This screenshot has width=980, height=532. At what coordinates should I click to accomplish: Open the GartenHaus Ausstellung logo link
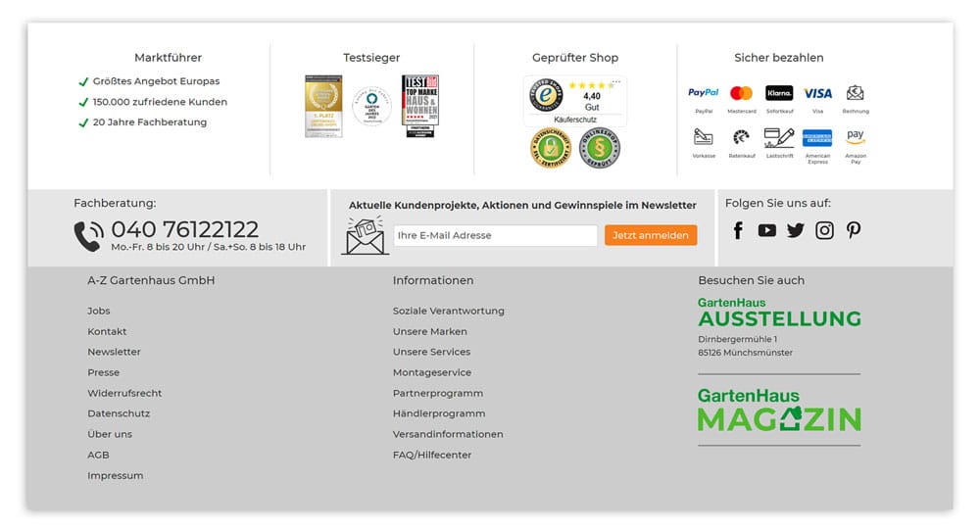[x=779, y=313]
